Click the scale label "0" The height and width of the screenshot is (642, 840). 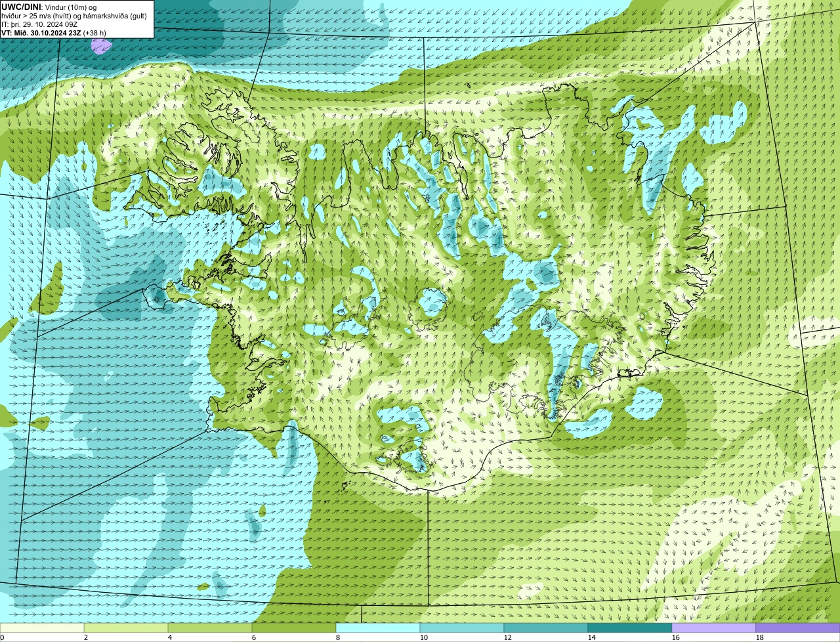click(2, 637)
